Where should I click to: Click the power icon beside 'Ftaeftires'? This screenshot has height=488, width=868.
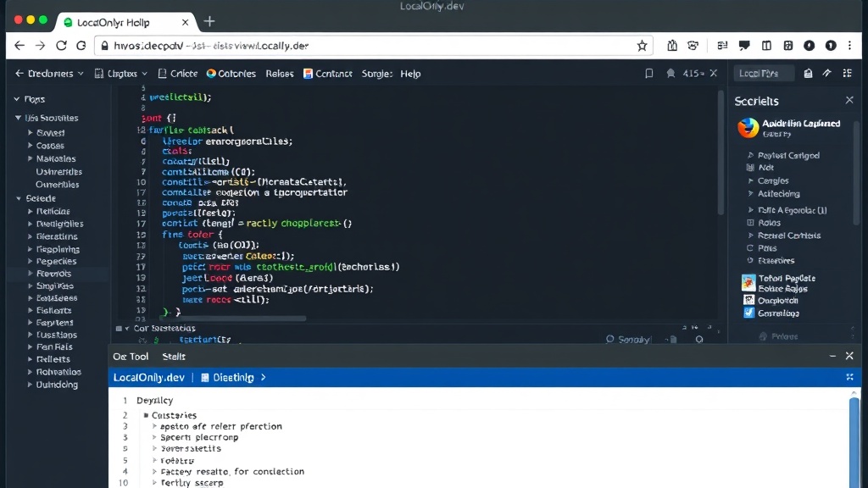point(750,261)
